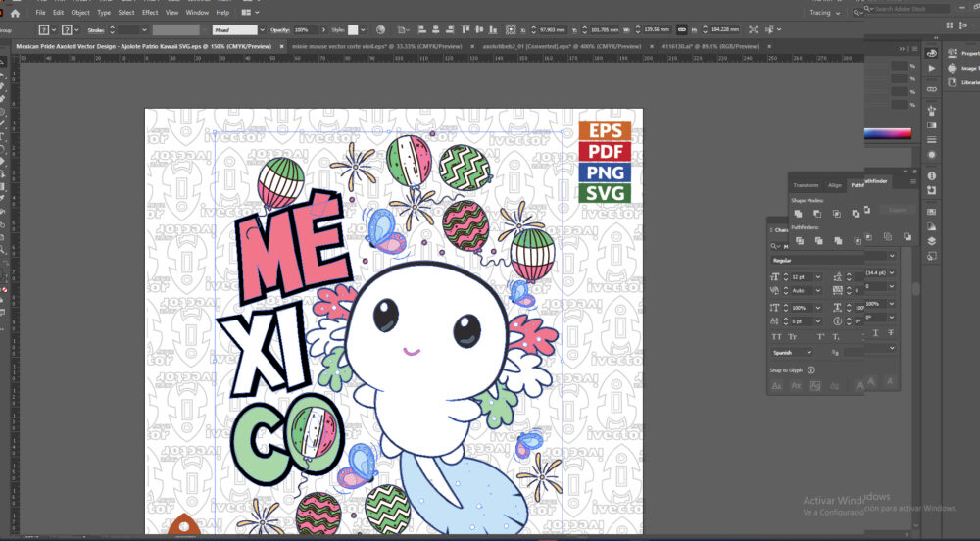Switch to the Transform panel tab
Viewport: 980px width, 541px height.
[x=806, y=185]
